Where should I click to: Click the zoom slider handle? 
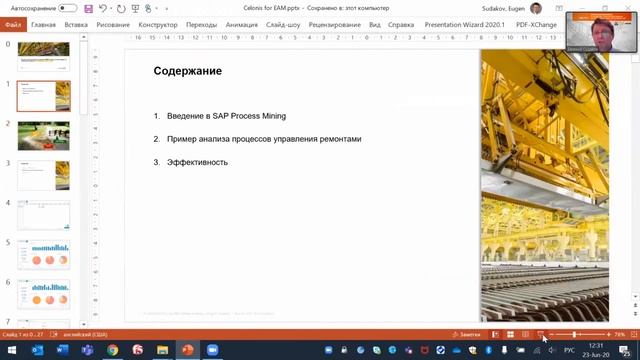pos(574,335)
